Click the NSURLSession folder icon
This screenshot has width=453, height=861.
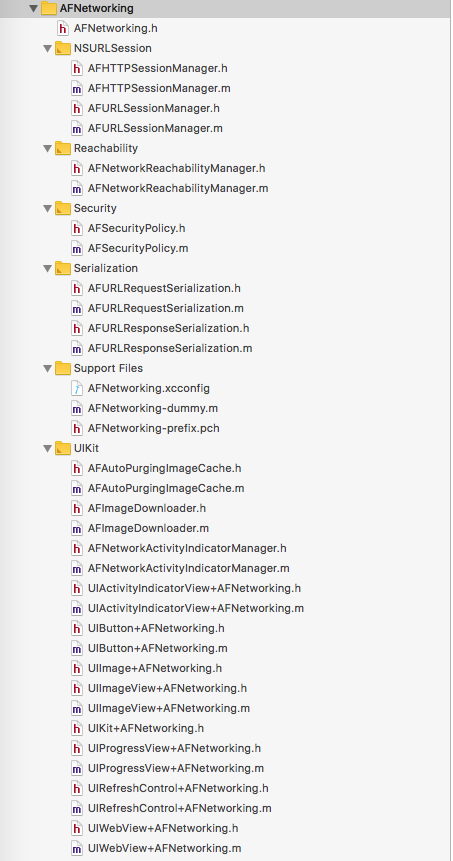pyautogui.click(x=63, y=48)
